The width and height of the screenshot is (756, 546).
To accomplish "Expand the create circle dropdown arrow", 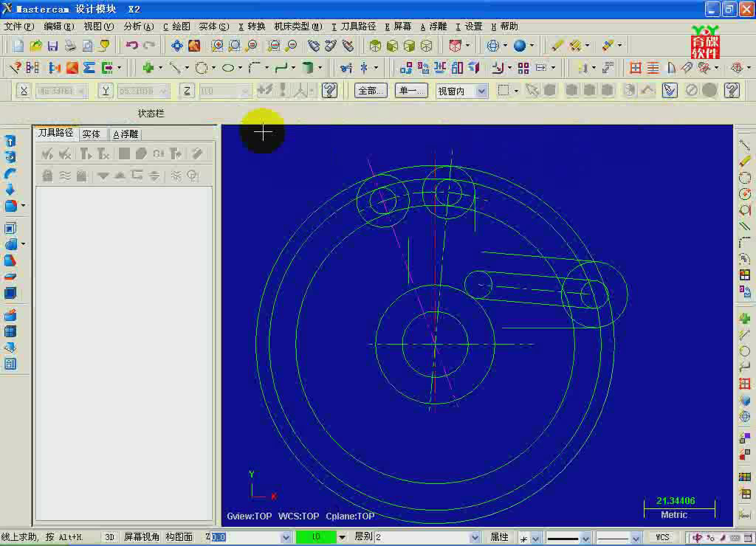I will coord(213,68).
